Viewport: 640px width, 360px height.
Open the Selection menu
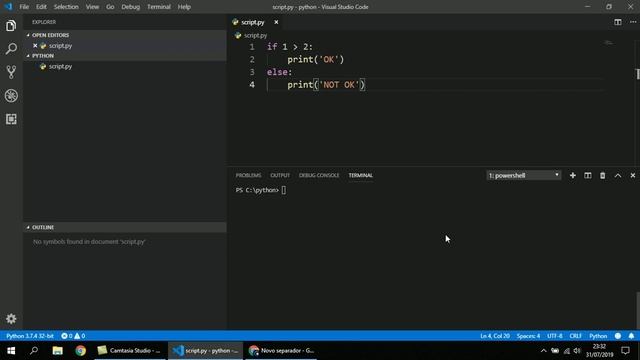click(66, 7)
